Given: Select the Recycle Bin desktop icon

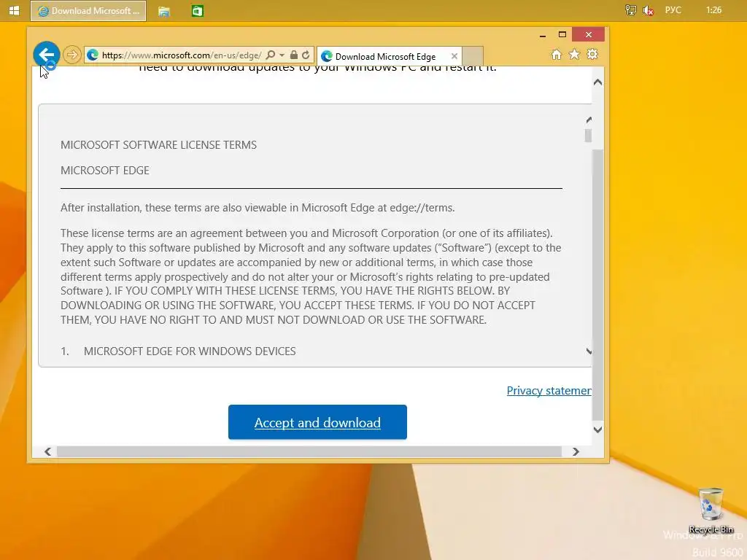Looking at the screenshot, I should coord(711,510).
